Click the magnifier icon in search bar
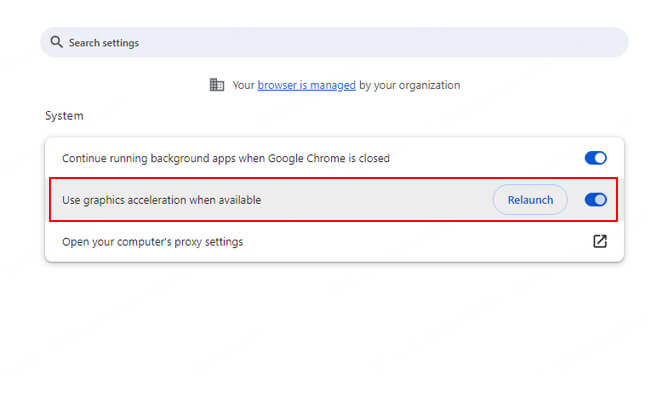 [58, 43]
